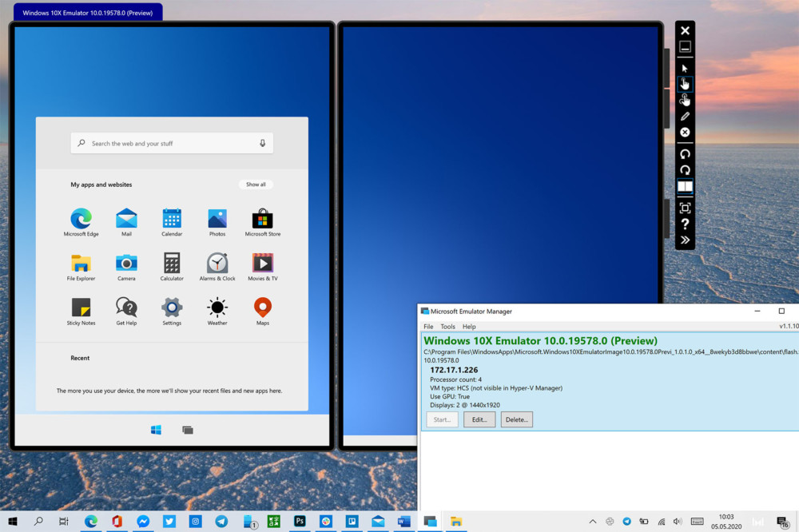Open Mail app in emulator launcher
Screen dimensions: 799x532
(126, 223)
